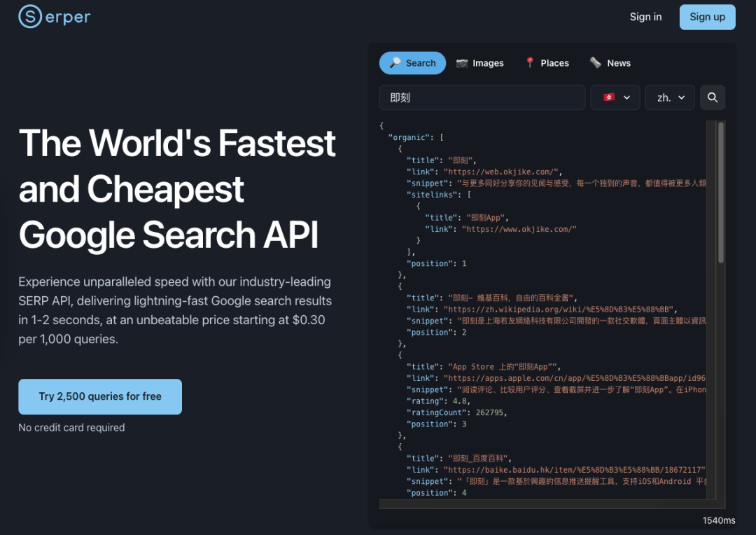This screenshot has width=756, height=535.
Task: Switch to the Images tab label
Action: tap(488, 63)
